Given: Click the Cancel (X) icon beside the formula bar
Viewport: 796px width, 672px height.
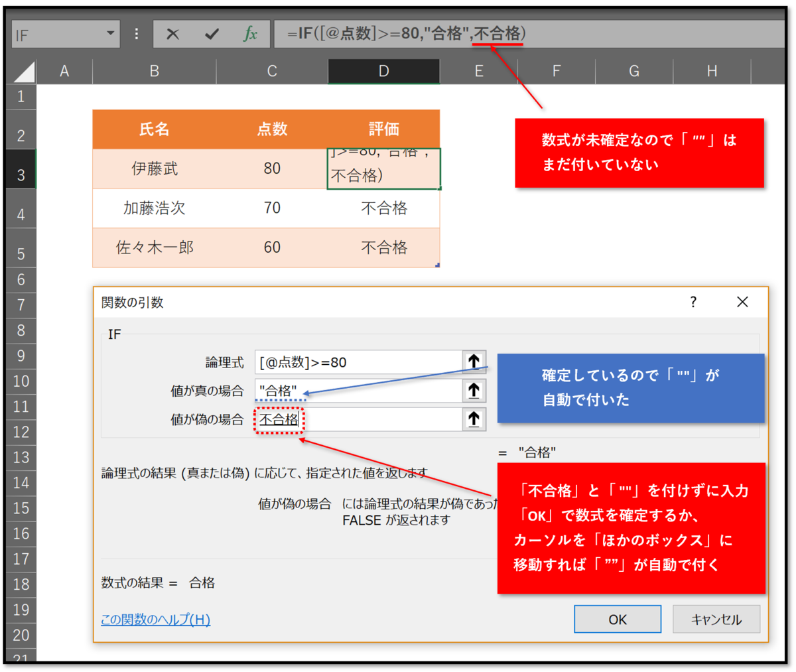Looking at the screenshot, I should (x=174, y=33).
